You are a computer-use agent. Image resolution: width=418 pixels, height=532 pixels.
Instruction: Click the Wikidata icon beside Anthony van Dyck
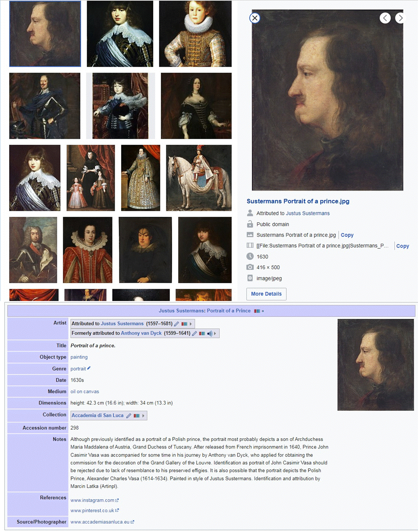coord(202,333)
